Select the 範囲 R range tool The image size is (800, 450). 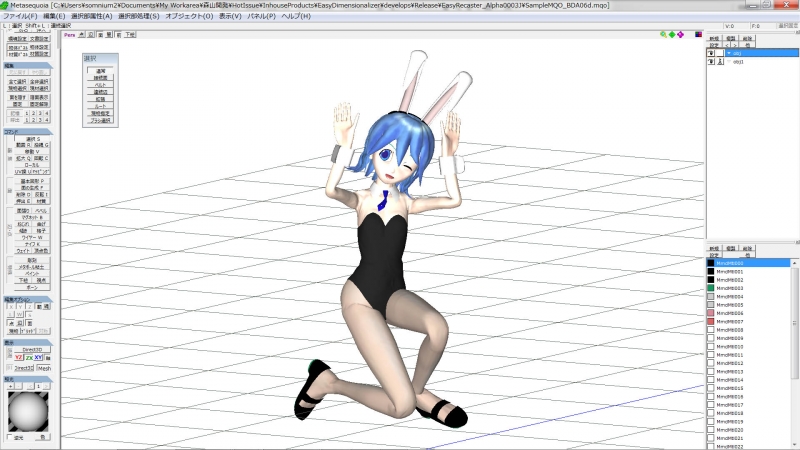pos(23,145)
